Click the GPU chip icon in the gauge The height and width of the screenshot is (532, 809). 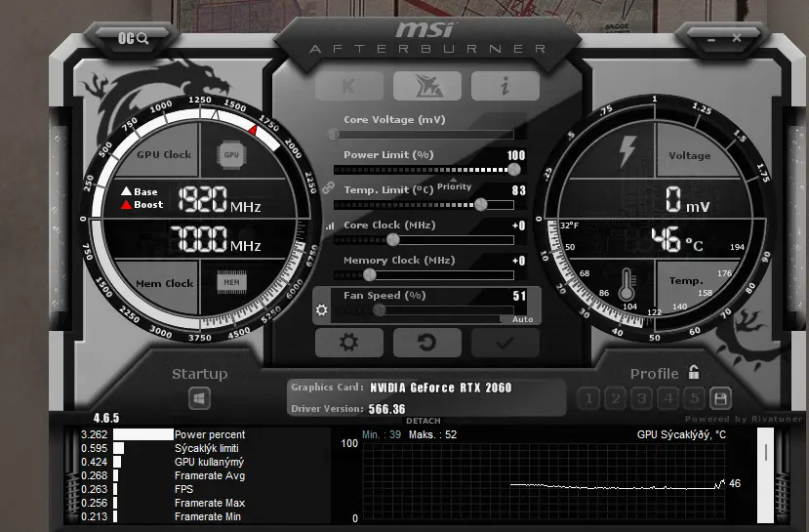(x=231, y=154)
